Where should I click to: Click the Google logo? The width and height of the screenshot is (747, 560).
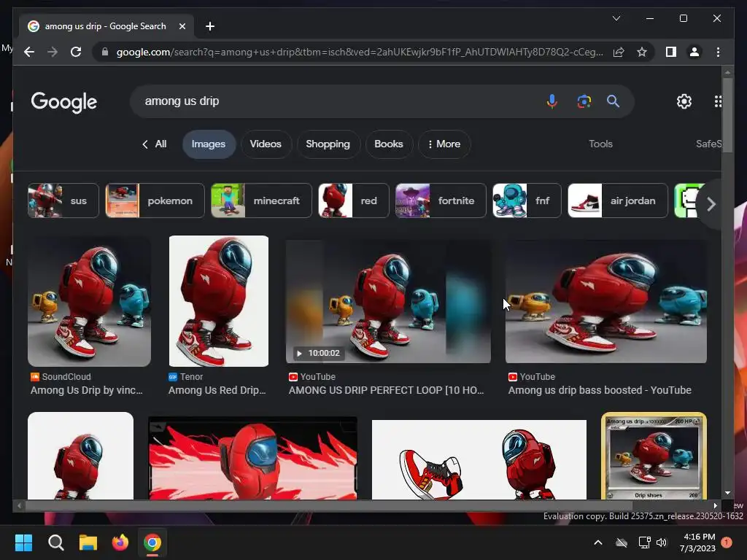(64, 102)
